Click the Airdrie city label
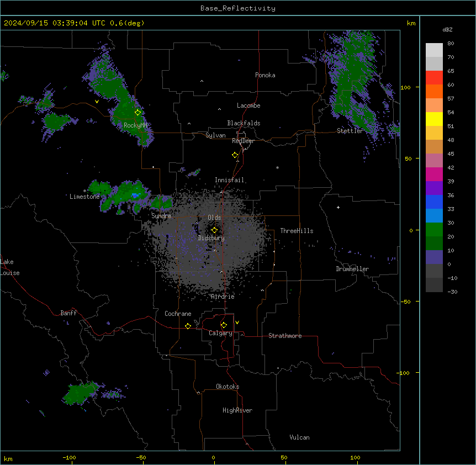Viewport: 476px width, 465px height. pos(223,297)
